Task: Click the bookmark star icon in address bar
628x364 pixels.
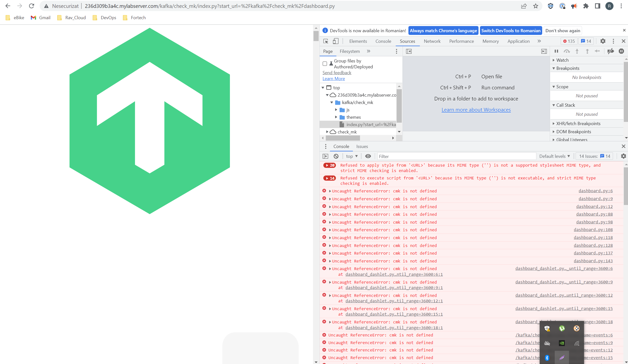Action: (536, 6)
